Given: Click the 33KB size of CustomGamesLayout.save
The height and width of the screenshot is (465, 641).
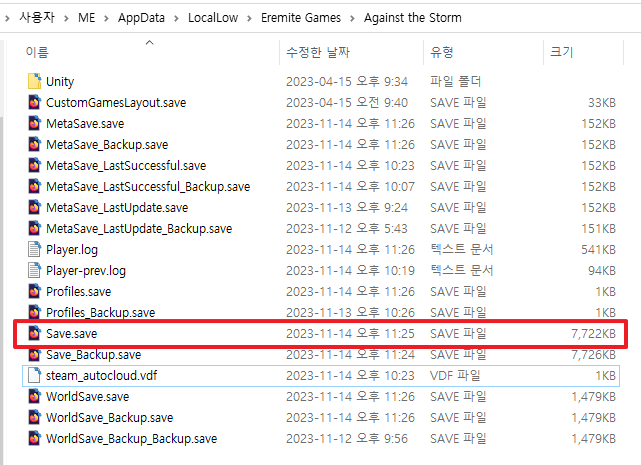Looking at the screenshot, I should click(602, 103).
